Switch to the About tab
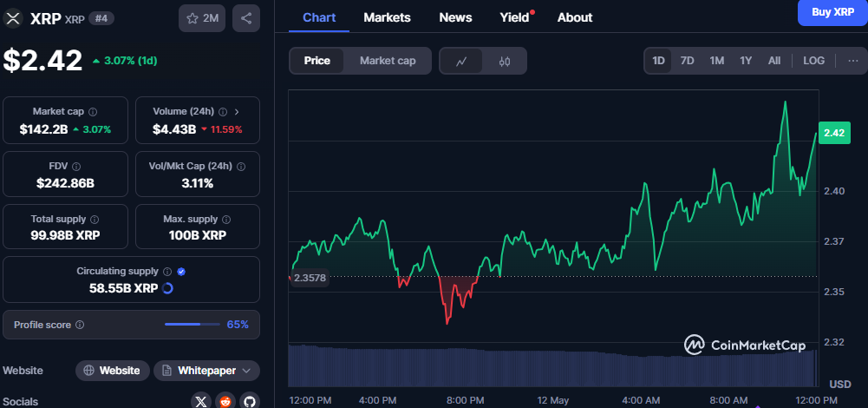Viewport: 868px width, 408px height. (575, 17)
